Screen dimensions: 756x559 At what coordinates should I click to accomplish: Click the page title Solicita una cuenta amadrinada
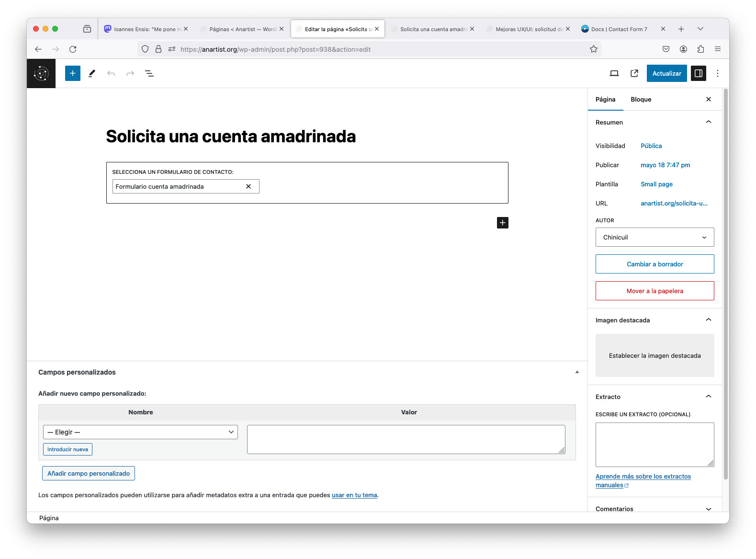pyautogui.click(x=231, y=137)
